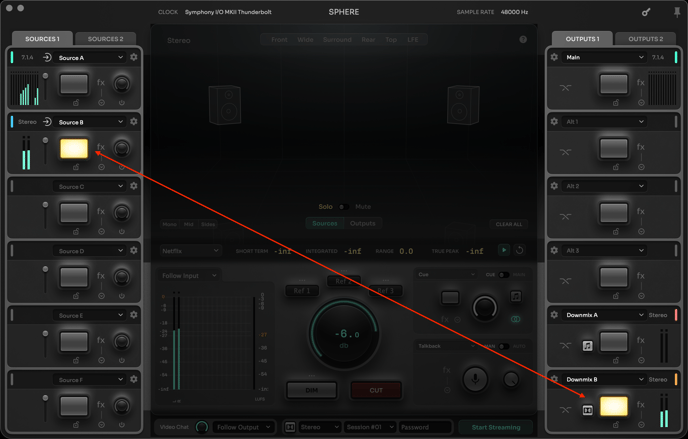Toggle the Solo/Mute switch

coord(341,207)
